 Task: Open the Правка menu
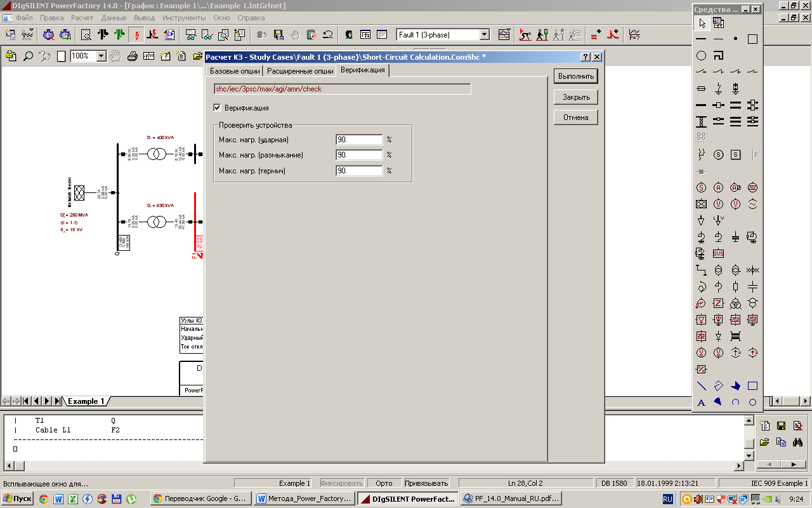tap(52, 18)
